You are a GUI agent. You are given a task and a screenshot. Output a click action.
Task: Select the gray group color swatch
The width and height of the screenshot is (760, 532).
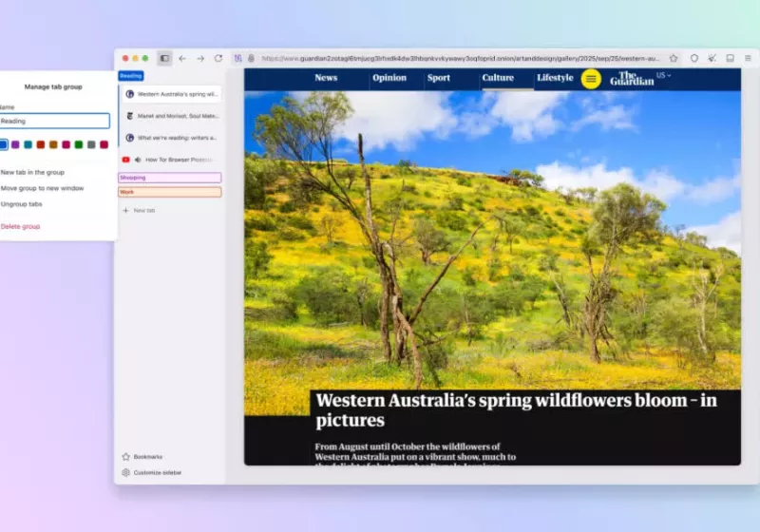pyautogui.click(x=91, y=144)
